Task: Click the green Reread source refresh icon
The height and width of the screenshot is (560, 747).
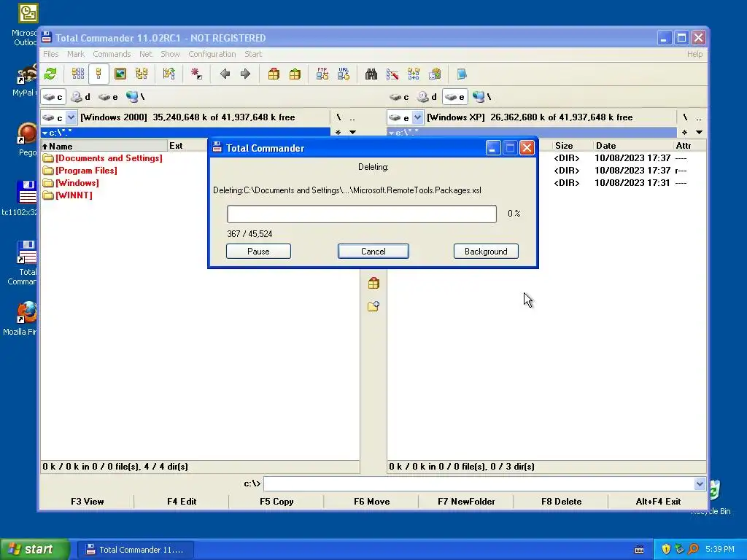Action: [x=50, y=74]
